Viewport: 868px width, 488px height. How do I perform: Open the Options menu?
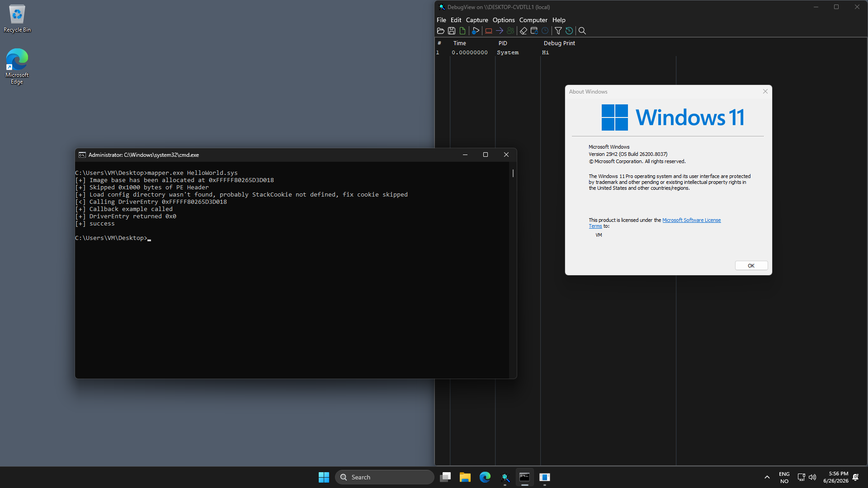(504, 20)
